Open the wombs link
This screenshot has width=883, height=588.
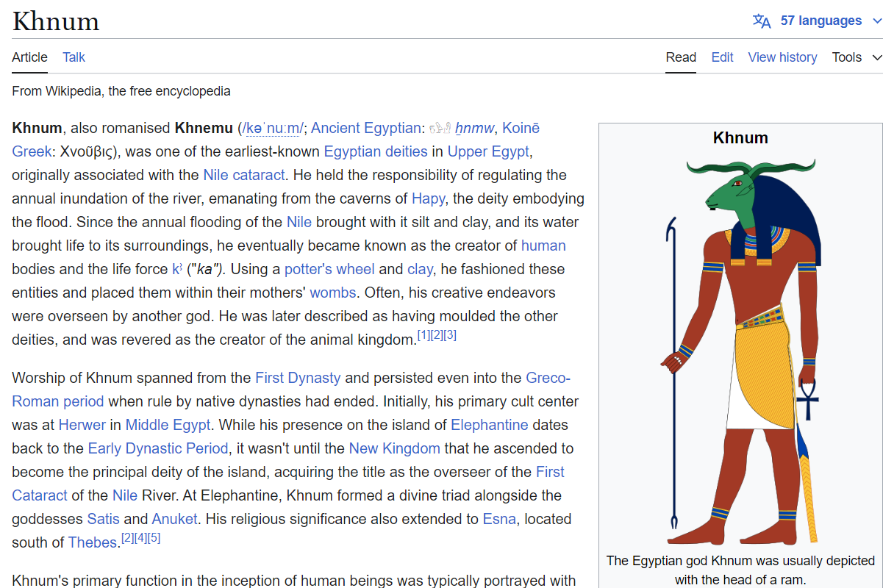333,293
